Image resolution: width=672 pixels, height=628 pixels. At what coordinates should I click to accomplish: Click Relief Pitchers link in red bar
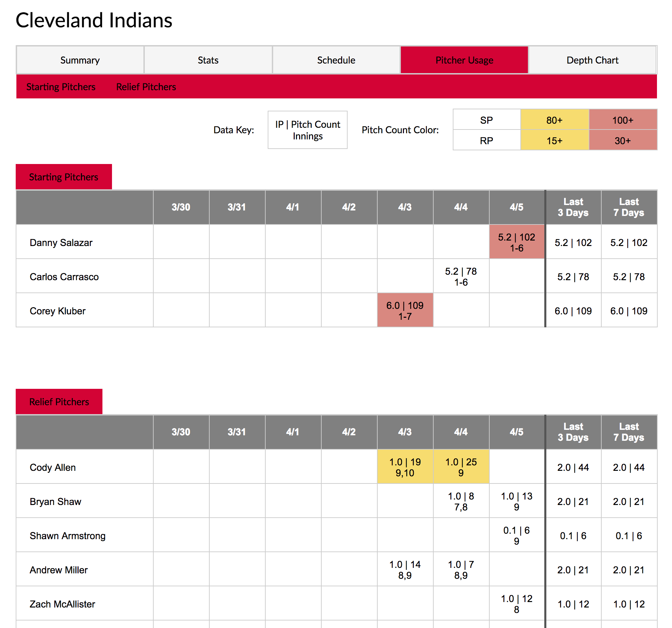pos(146,87)
